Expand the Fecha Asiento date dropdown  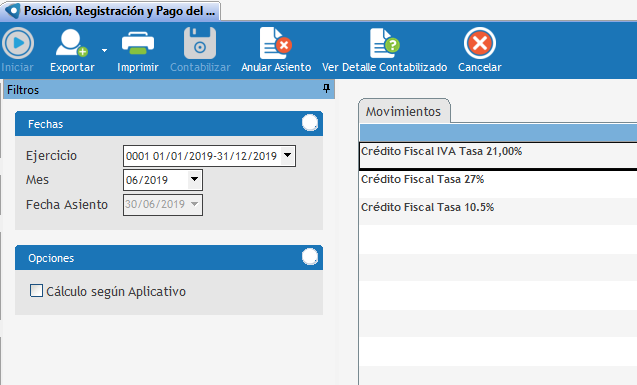[x=195, y=204]
